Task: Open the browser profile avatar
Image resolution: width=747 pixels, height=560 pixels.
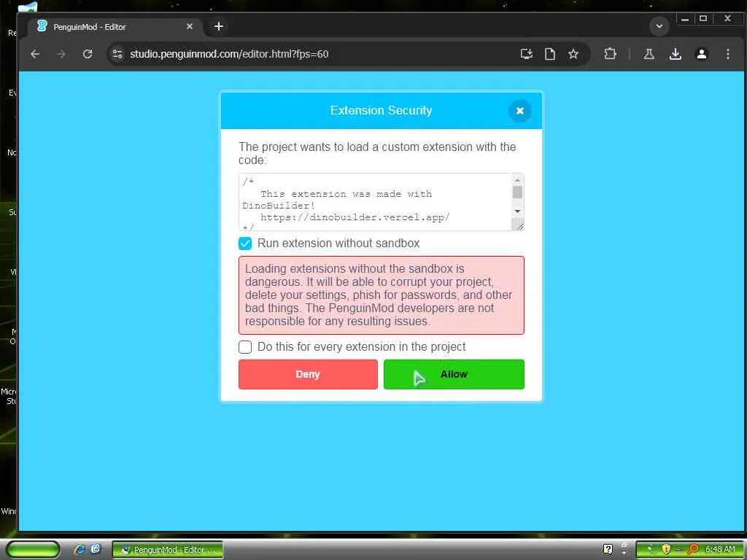Action: pos(701,54)
